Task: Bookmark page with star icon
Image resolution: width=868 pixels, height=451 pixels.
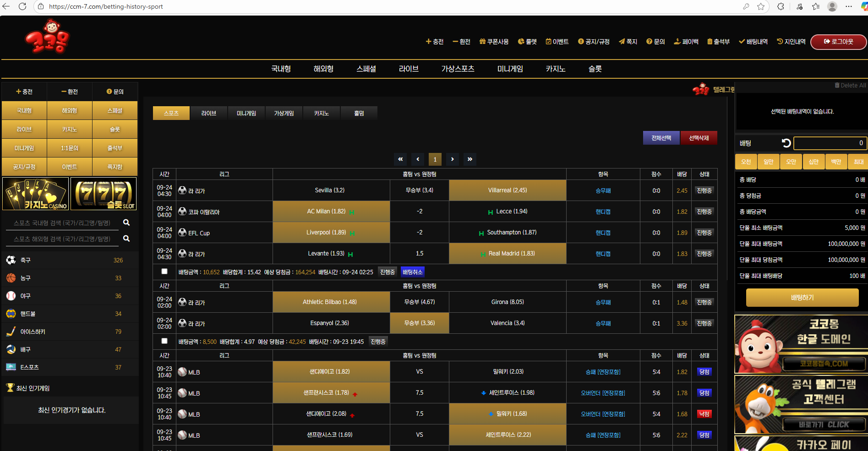Action: [761, 6]
